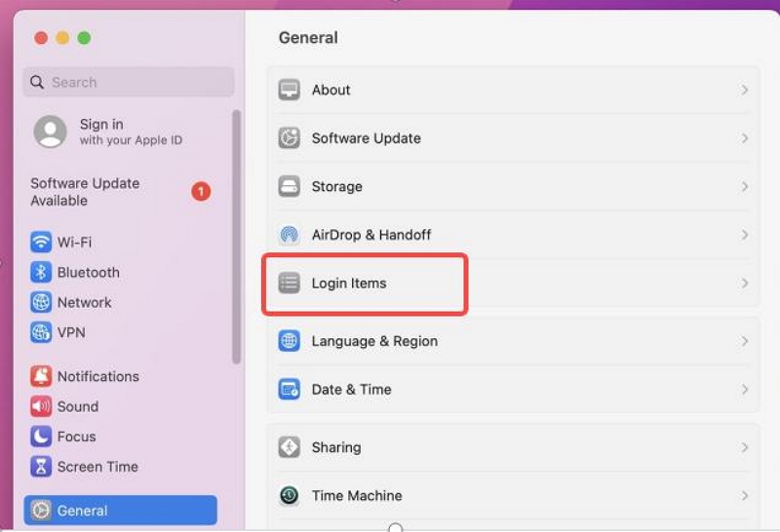The height and width of the screenshot is (532, 780).
Task: Select Bluetooth in the sidebar
Action: coord(89,273)
